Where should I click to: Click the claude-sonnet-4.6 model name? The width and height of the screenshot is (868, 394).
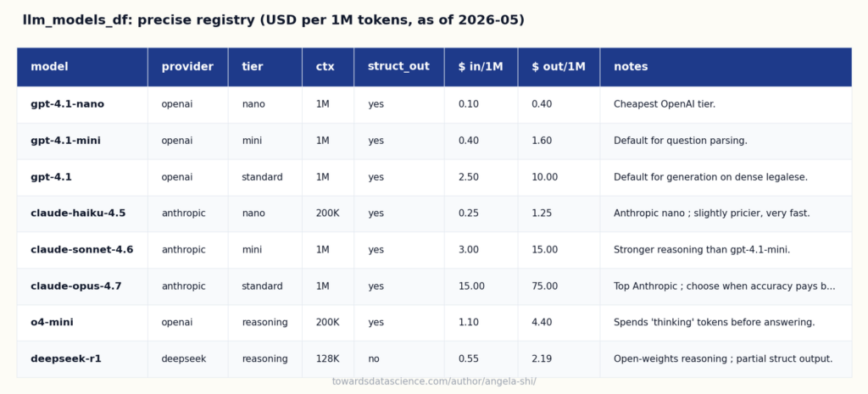(82, 250)
